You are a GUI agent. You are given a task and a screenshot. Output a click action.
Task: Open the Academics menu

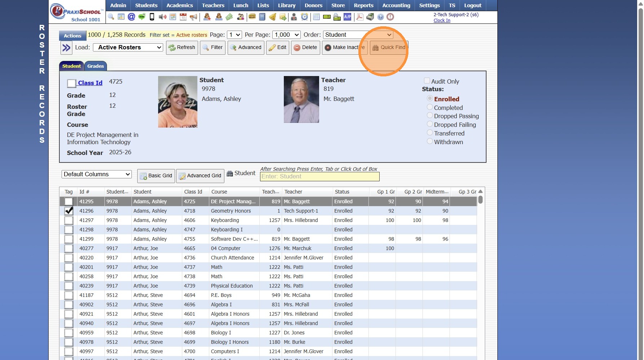[179, 5]
